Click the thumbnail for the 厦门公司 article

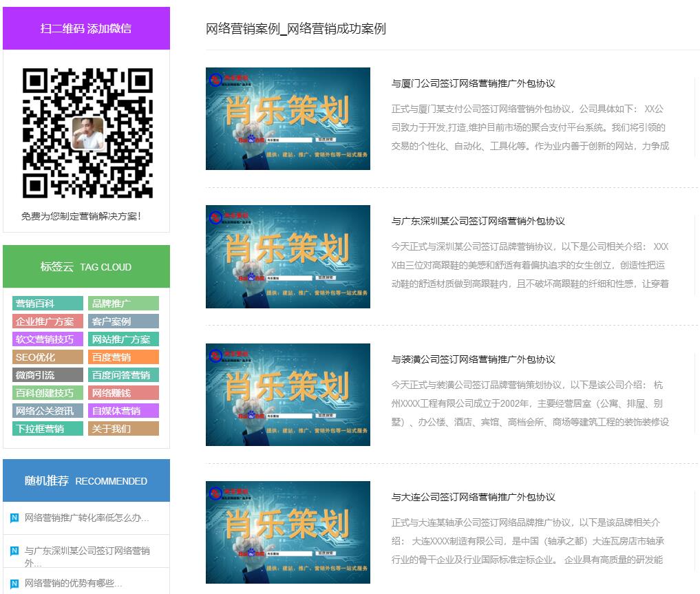pyautogui.click(x=288, y=118)
